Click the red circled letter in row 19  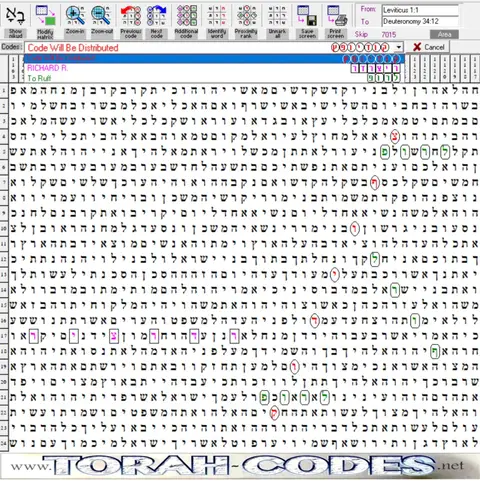(x=295, y=367)
